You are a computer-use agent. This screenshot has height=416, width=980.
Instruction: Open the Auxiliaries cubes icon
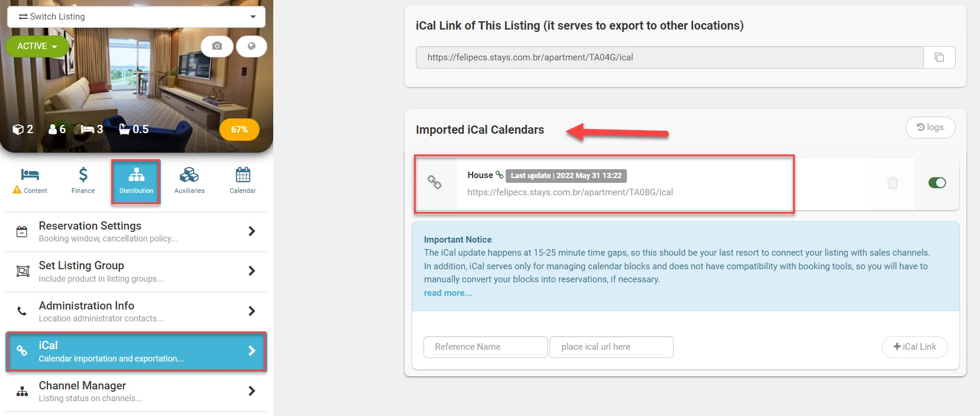pyautogui.click(x=189, y=180)
